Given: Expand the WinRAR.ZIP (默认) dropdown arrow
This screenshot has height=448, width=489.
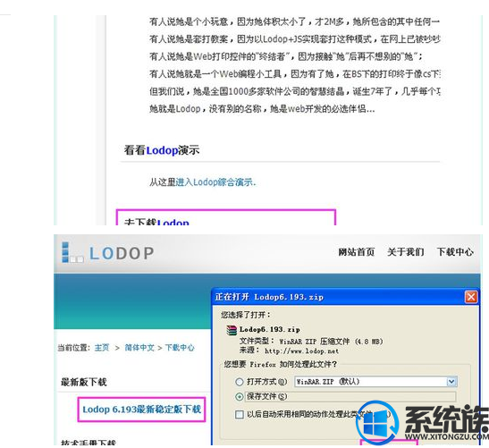Looking at the screenshot, I should (451, 382).
